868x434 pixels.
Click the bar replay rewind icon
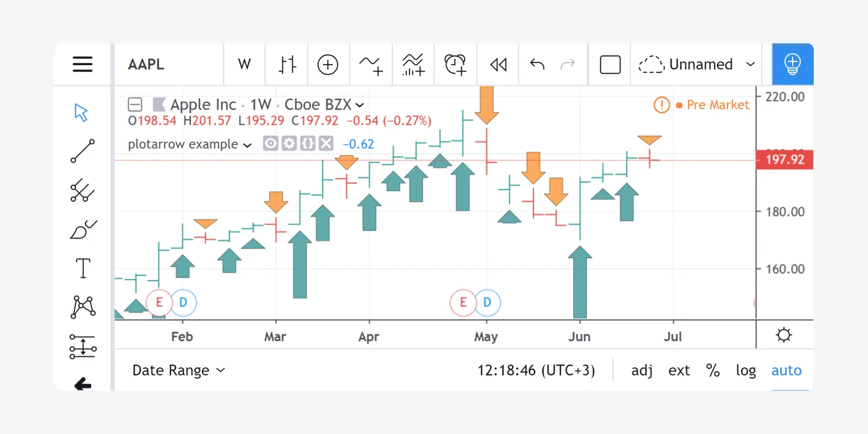[x=498, y=65]
